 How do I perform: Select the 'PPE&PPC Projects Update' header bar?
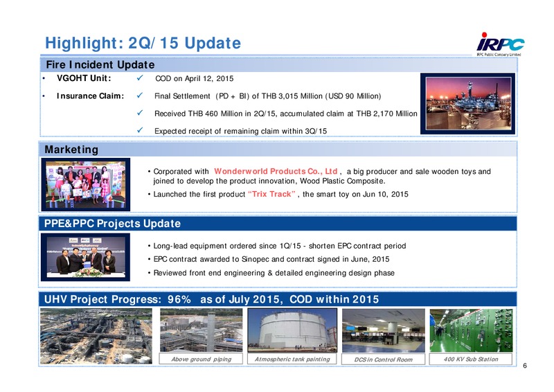(x=278, y=224)
